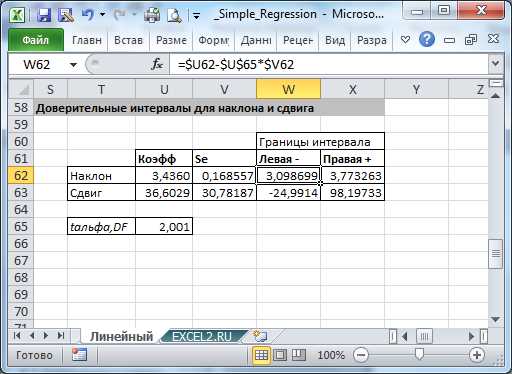
Task: Expand the formula bar
Action: coord(495,63)
